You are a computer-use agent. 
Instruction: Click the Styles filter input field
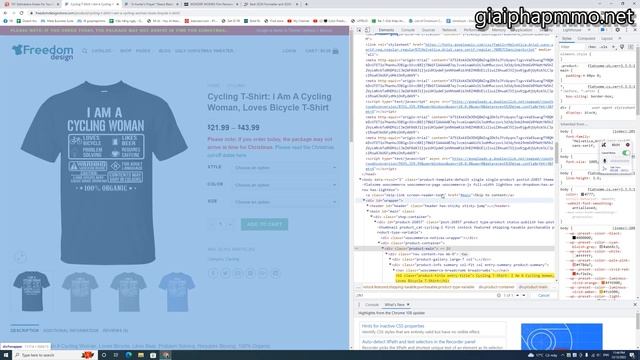click(572, 47)
